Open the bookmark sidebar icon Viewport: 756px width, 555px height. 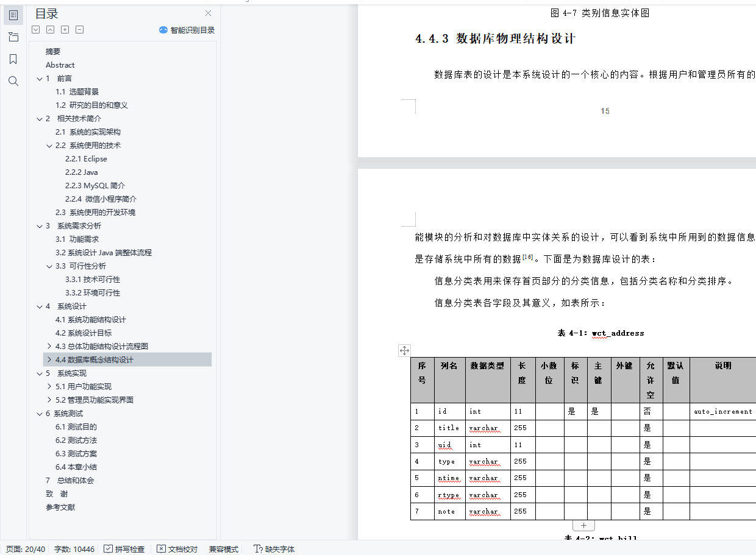[13, 59]
